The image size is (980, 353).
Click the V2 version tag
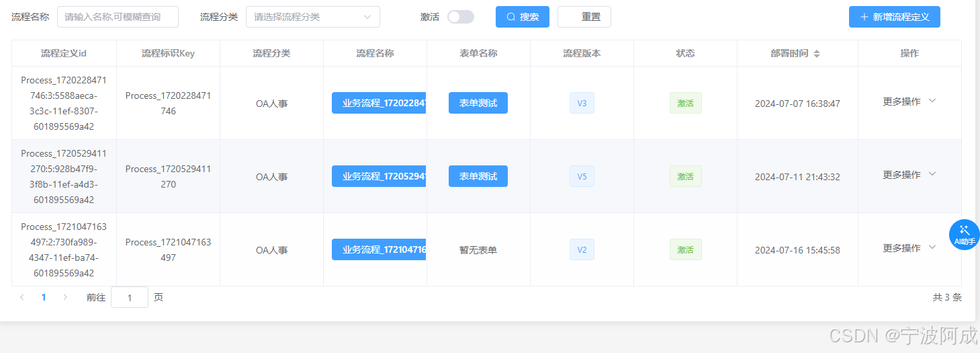tap(582, 249)
